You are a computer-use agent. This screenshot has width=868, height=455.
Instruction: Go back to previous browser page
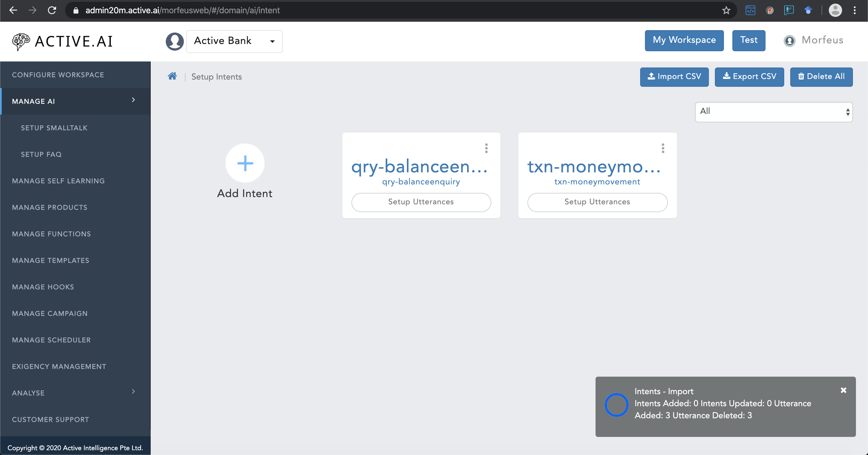13,10
